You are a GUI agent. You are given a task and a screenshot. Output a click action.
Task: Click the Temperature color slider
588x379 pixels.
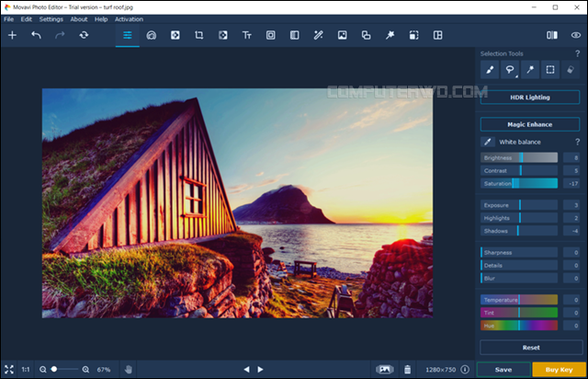point(519,300)
